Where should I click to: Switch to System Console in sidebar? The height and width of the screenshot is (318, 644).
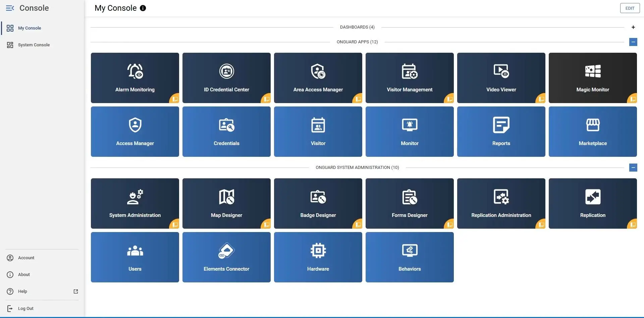pos(42,45)
